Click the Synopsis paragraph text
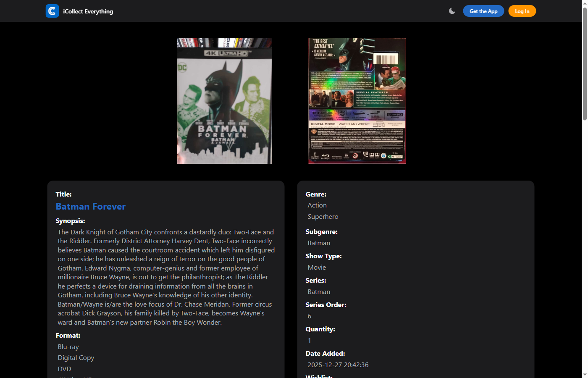Screen dimensions: 588x378 tap(166, 277)
